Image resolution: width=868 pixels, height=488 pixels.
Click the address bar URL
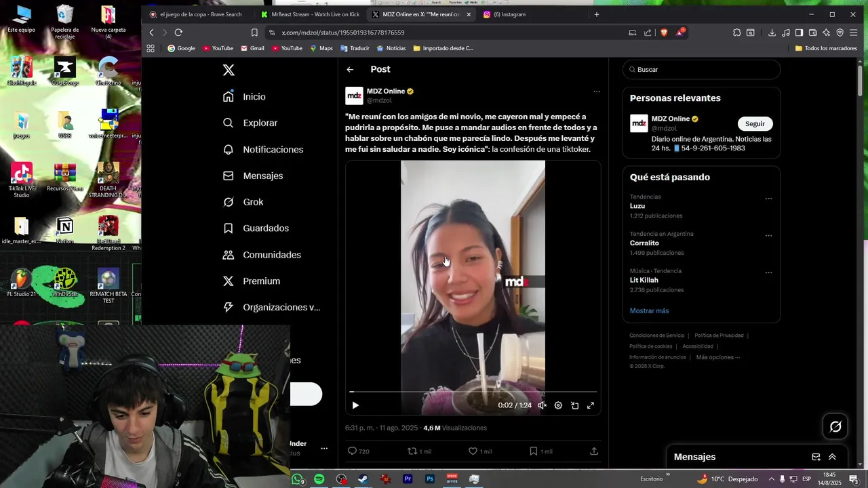click(x=343, y=33)
